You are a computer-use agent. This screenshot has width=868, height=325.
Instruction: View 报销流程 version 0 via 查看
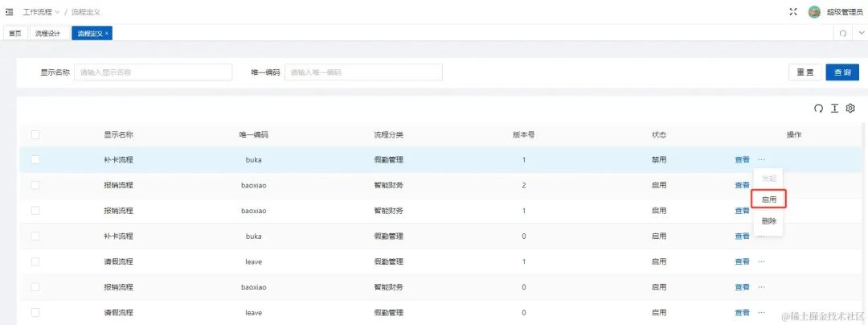pos(742,287)
